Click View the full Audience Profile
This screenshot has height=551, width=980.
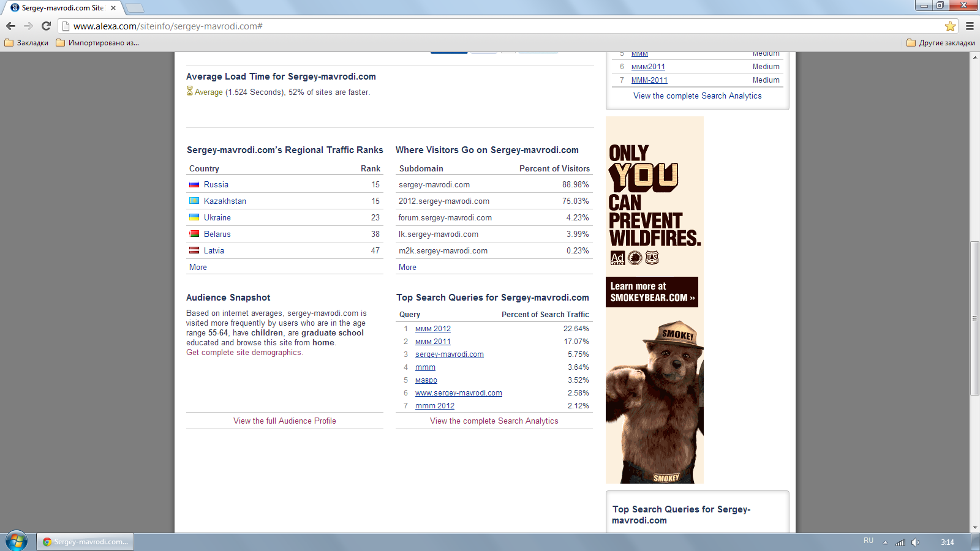click(284, 421)
